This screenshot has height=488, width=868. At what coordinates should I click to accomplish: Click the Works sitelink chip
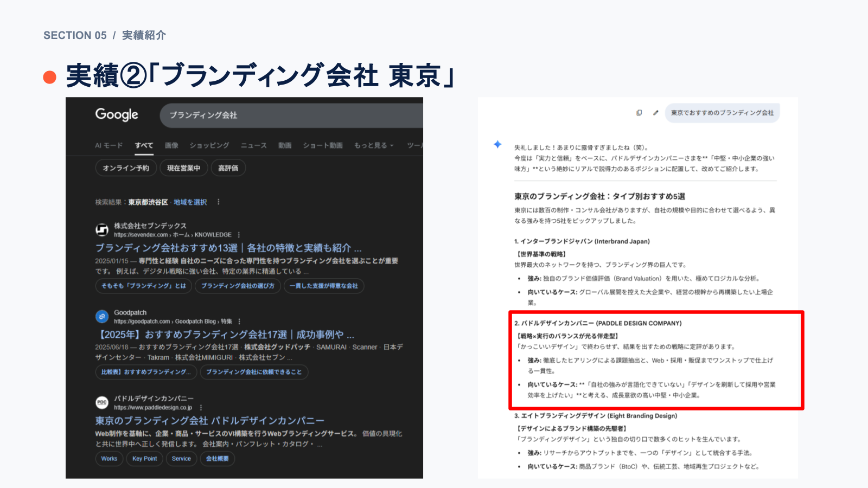point(109,459)
